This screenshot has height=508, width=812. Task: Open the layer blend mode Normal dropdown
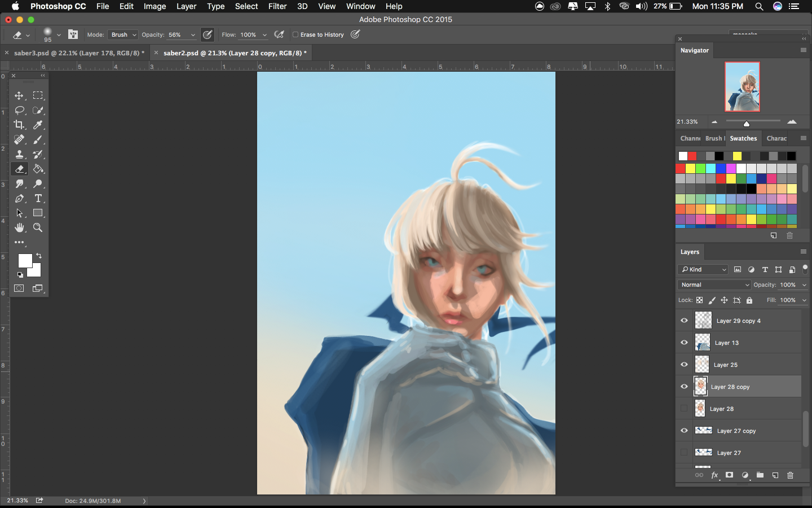tap(714, 284)
